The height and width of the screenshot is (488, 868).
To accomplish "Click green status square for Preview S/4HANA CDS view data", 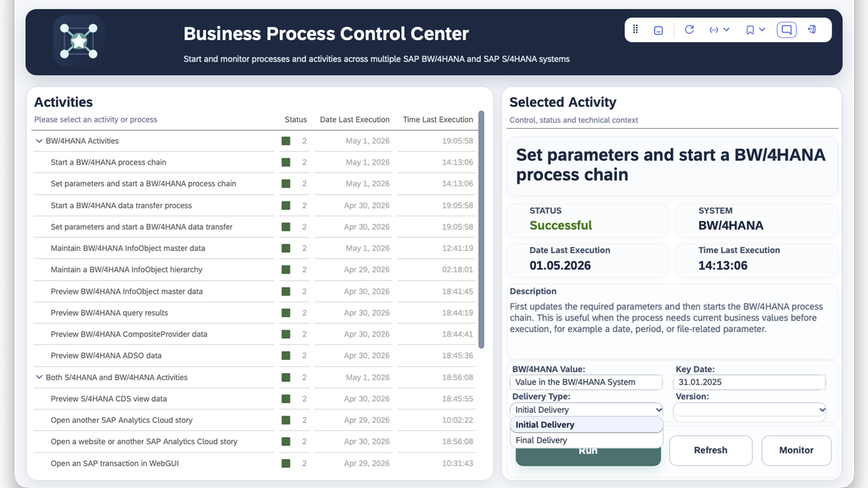I will 286,399.
